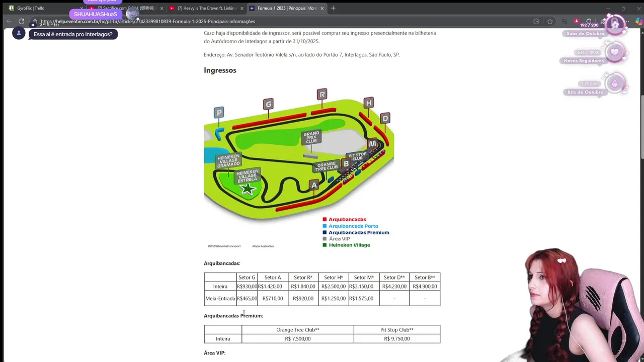Click the G sector marker on map
Image resolution: width=644 pixels, height=362 pixels.
tap(268, 104)
